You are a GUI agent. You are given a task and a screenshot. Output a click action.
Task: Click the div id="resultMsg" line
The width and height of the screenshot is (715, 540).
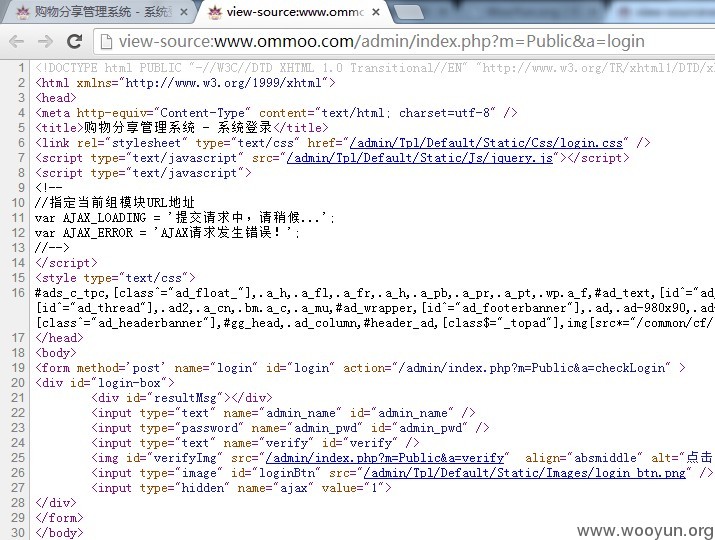pos(181,398)
